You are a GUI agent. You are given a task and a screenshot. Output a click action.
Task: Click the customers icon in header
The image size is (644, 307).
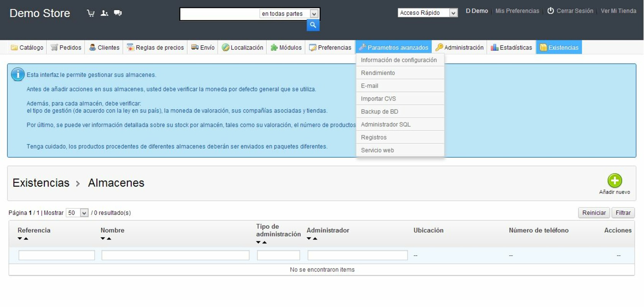pyautogui.click(x=104, y=13)
